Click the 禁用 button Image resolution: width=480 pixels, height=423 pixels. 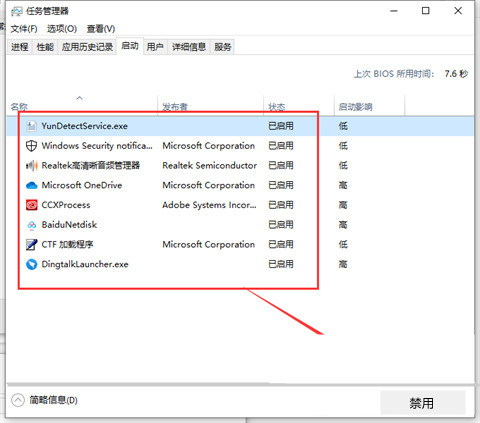click(422, 403)
